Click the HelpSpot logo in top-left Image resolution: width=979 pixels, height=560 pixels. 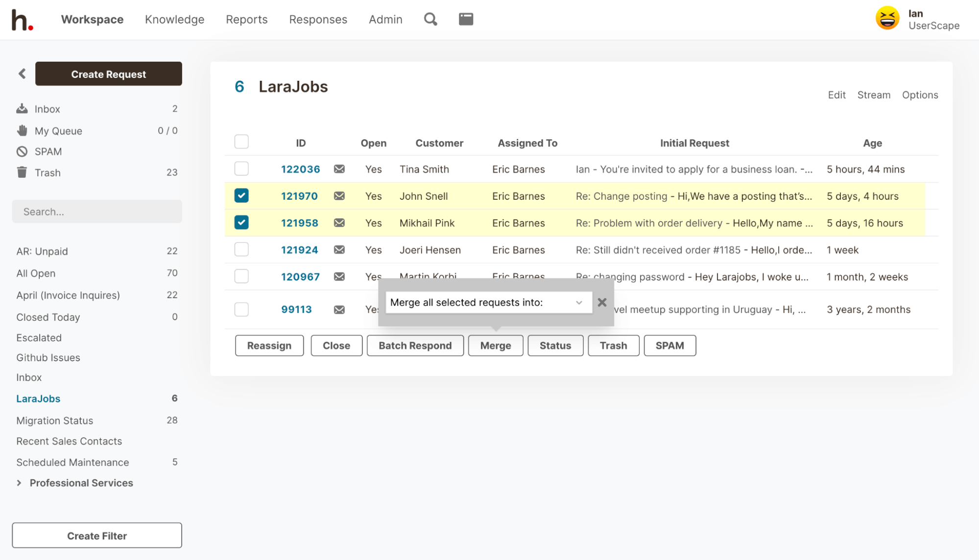click(22, 20)
